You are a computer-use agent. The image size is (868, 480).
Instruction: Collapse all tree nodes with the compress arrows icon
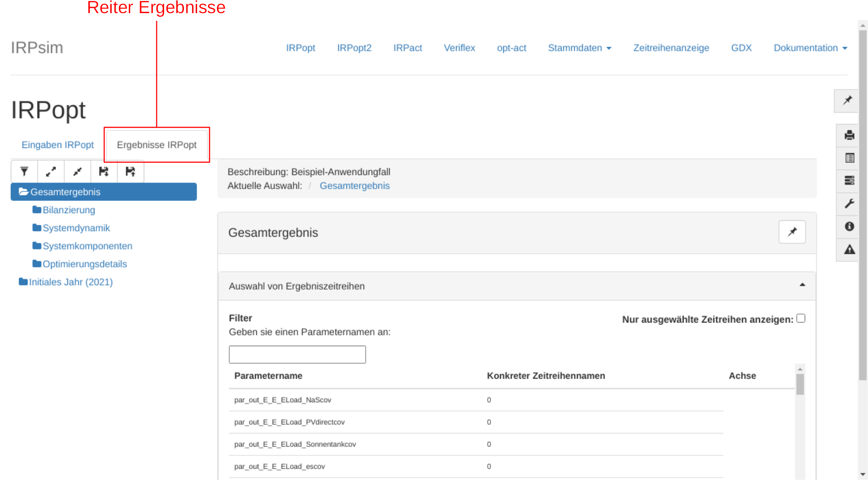pyautogui.click(x=78, y=171)
